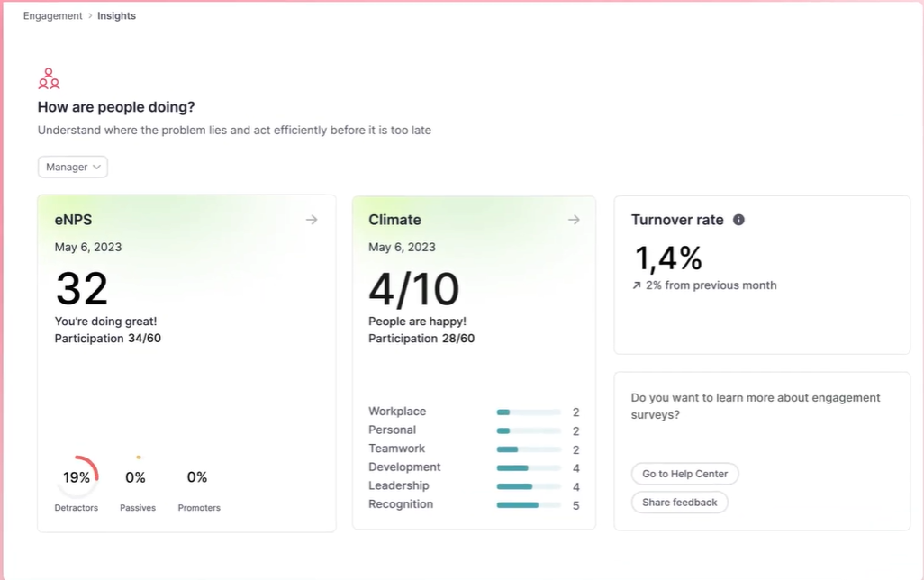Click the Passives 0% indicator
The height and width of the screenshot is (580, 924).
pyautogui.click(x=136, y=477)
